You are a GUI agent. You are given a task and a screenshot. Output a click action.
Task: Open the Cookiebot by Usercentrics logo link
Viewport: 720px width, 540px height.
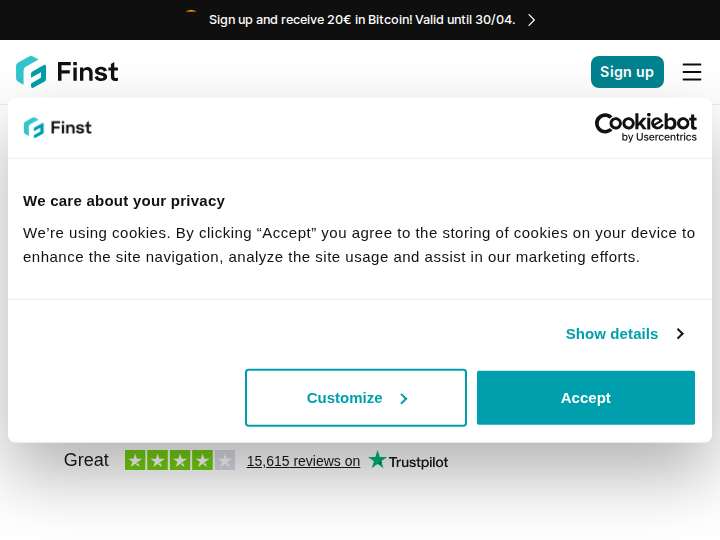[x=646, y=127]
